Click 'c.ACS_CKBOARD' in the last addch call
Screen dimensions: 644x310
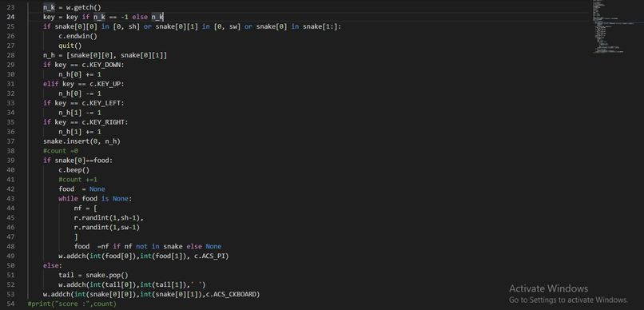pos(231,294)
